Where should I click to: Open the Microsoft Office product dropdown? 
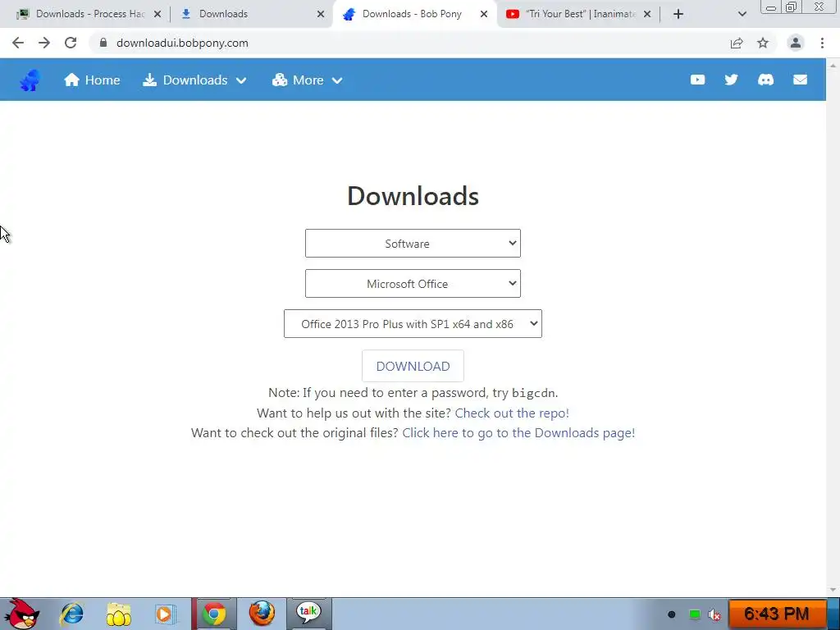tap(413, 283)
